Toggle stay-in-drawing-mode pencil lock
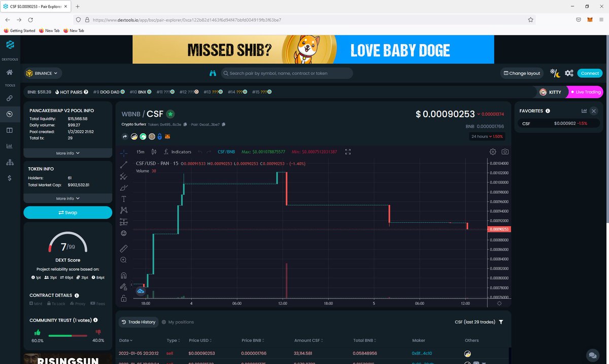 (x=124, y=287)
